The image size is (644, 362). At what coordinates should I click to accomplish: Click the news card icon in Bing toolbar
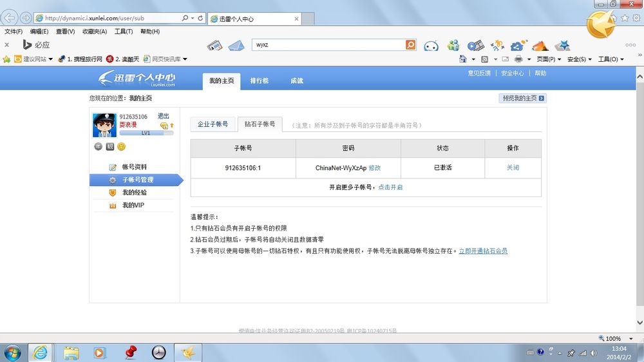click(x=214, y=45)
